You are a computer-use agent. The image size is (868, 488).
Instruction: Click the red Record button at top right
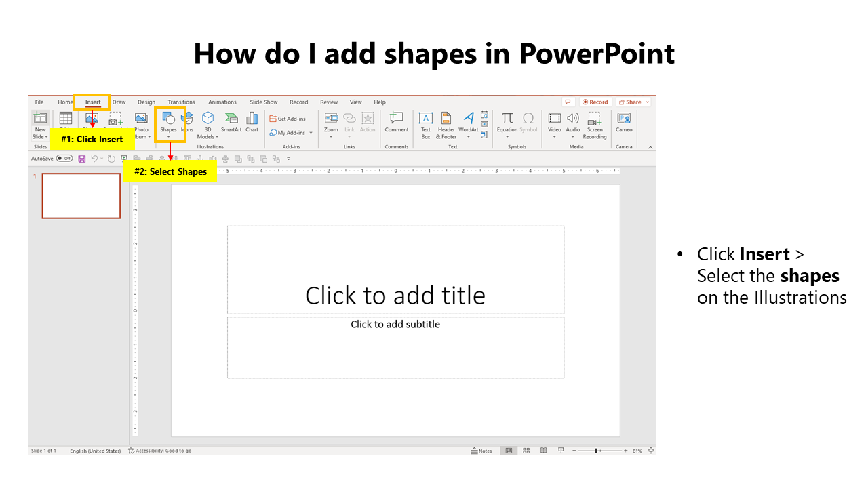pos(595,102)
